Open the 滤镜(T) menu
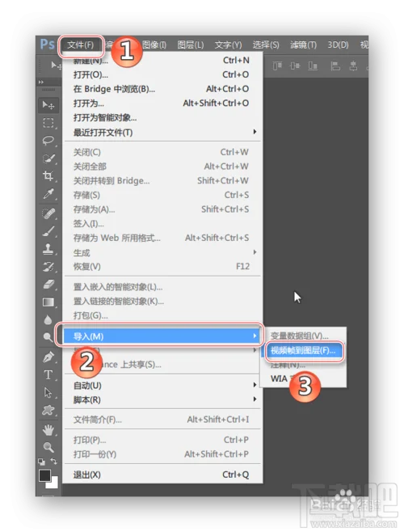404x532 pixels. point(304,44)
